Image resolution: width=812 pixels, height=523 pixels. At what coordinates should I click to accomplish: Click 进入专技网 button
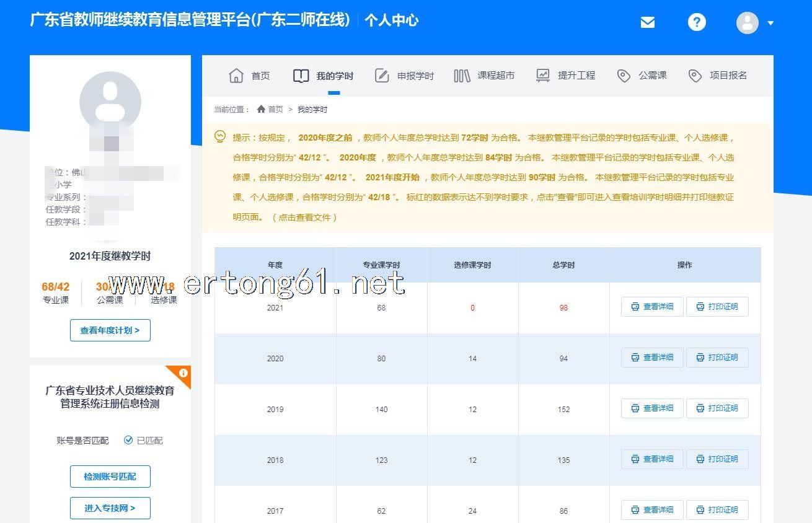(x=110, y=508)
